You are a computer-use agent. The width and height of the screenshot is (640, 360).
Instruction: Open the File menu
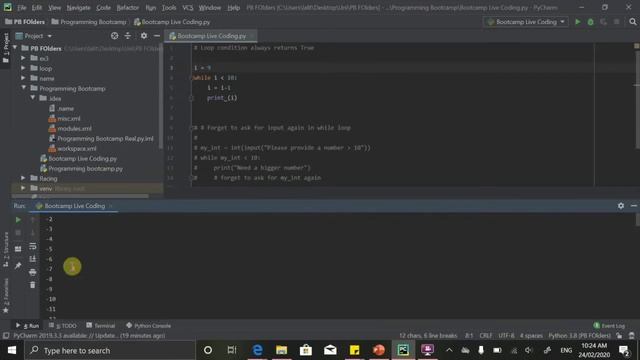click(22, 8)
